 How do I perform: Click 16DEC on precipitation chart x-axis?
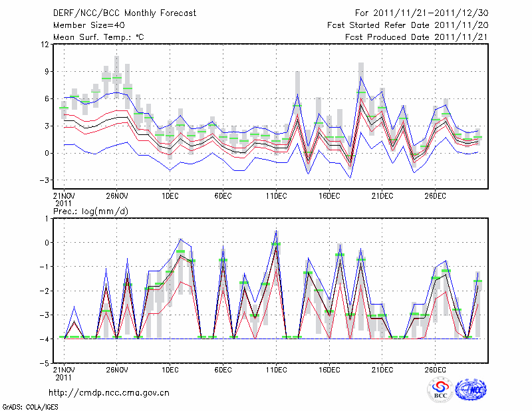click(x=329, y=370)
